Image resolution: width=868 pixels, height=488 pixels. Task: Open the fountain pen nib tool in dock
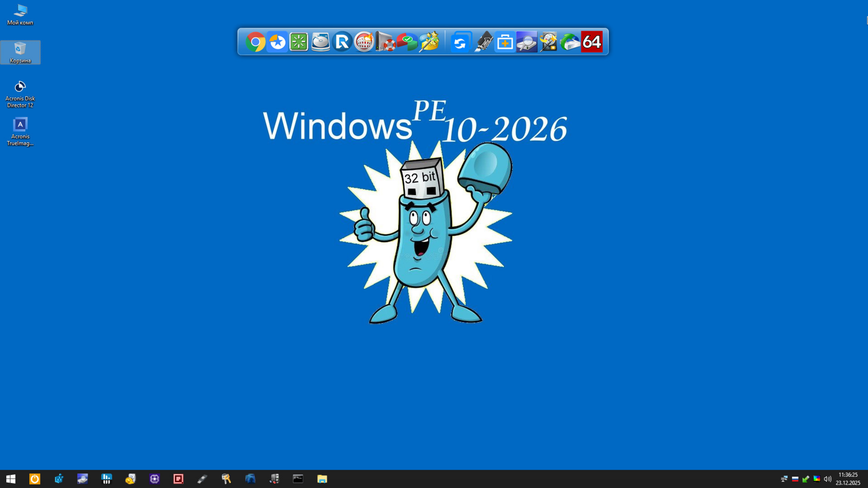(x=483, y=42)
